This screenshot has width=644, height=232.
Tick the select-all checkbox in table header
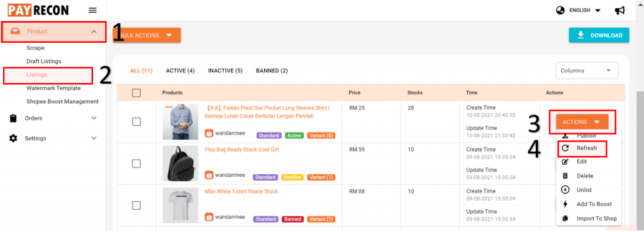(x=136, y=93)
